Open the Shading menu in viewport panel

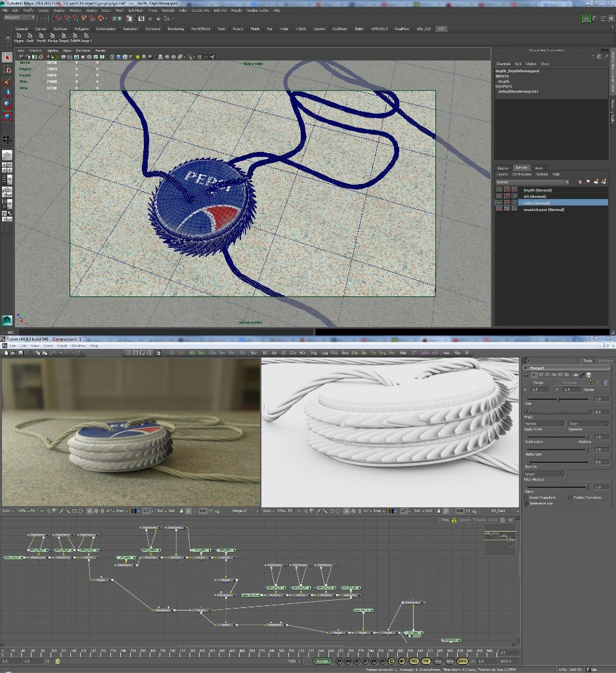pyautogui.click(x=35, y=51)
